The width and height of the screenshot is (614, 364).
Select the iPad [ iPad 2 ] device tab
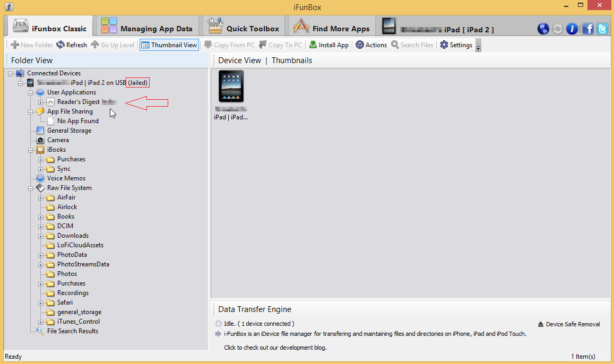[437, 26]
